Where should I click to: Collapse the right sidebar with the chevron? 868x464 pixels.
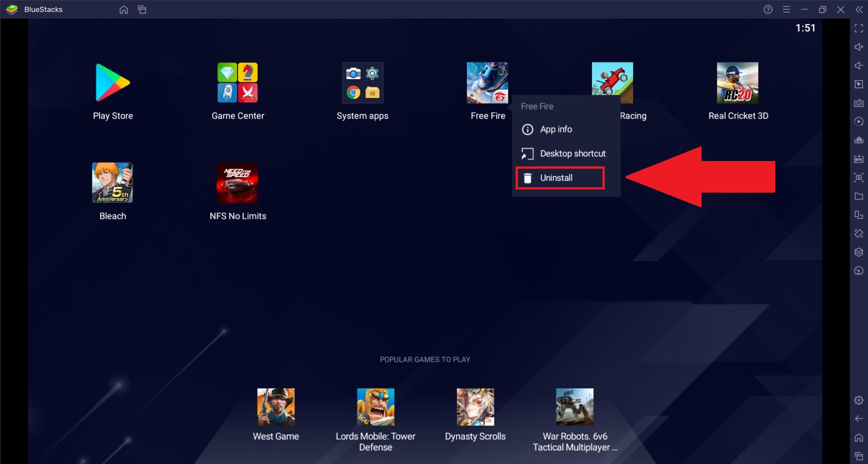pos(860,9)
